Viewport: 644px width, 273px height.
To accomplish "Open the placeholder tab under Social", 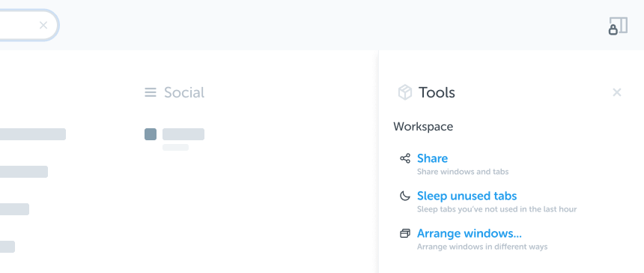I will click(183, 134).
